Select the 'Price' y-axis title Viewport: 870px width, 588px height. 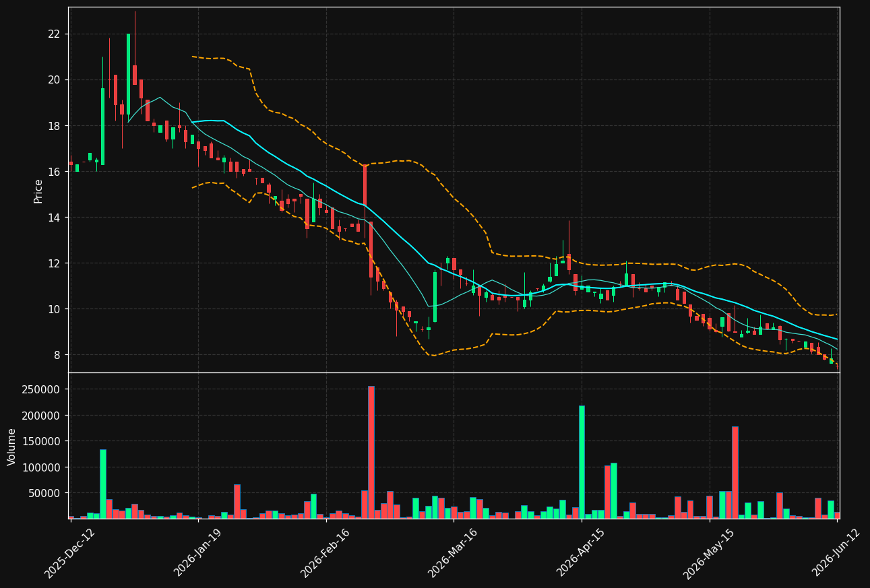pyautogui.click(x=38, y=191)
